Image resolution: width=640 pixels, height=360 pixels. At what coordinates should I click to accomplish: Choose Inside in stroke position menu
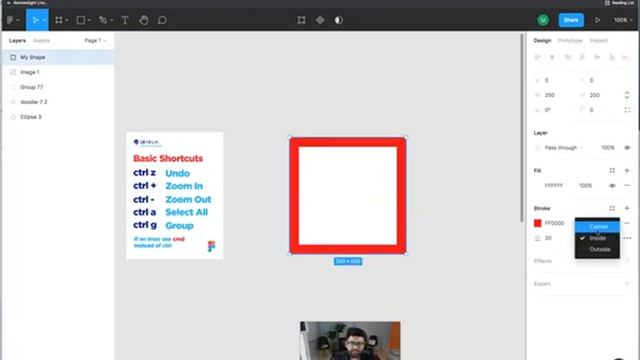click(597, 238)
